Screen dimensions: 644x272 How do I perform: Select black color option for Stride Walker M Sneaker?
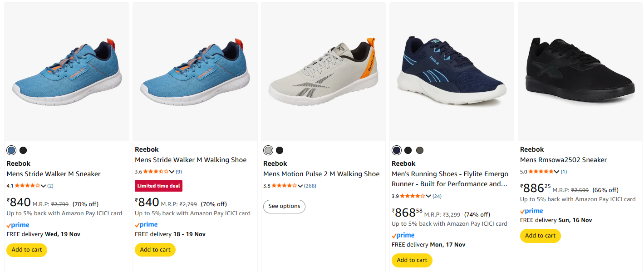23,150
